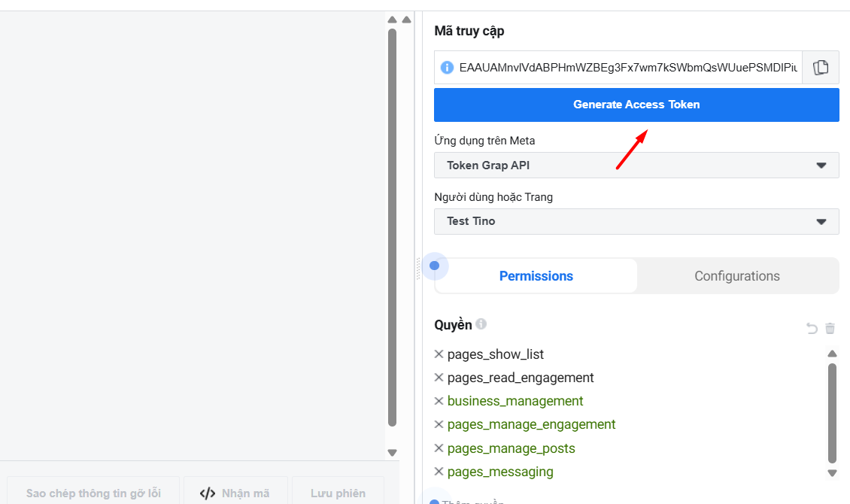The image size is (850, 504).
Task: Click left panel scroll down arrow
Action: point(393,453)
